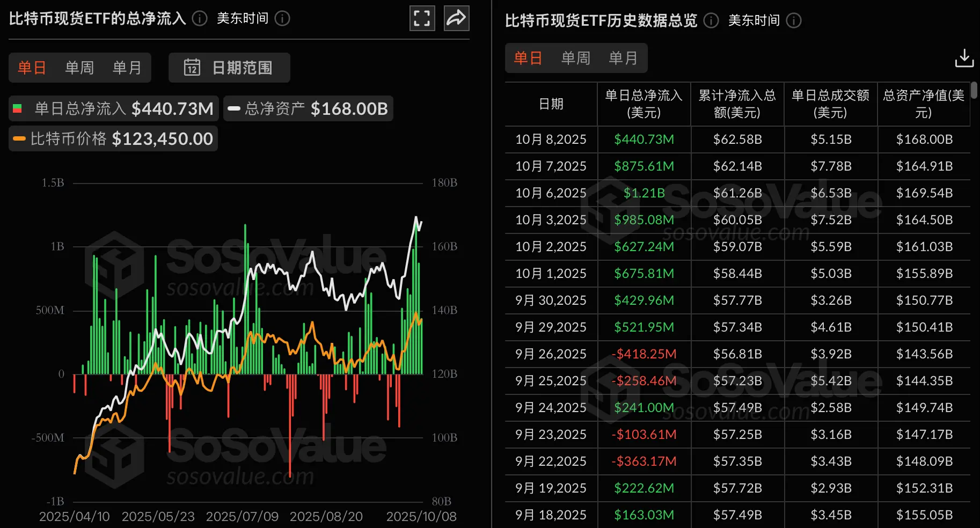Open the 日期范围 date range picker
Screen dimensions: 980x528
tap(230, 68)
